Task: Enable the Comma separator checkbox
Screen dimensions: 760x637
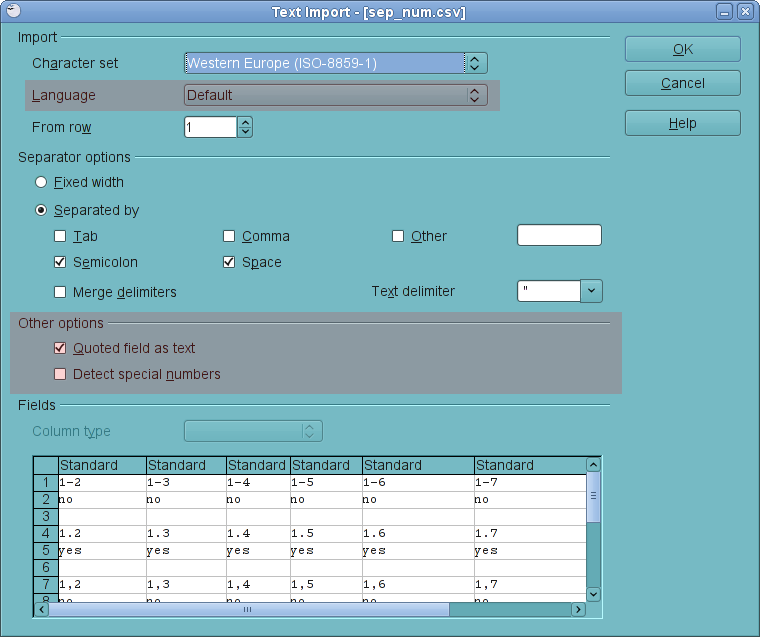Action: coord(229,237)
